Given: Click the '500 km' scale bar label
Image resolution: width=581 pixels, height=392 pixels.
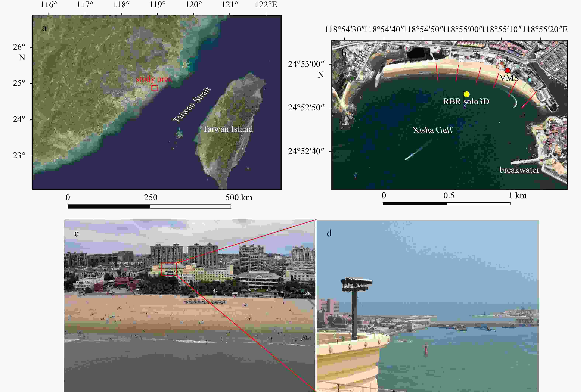Looking at the screenshot, I should [x=239, y=197].
